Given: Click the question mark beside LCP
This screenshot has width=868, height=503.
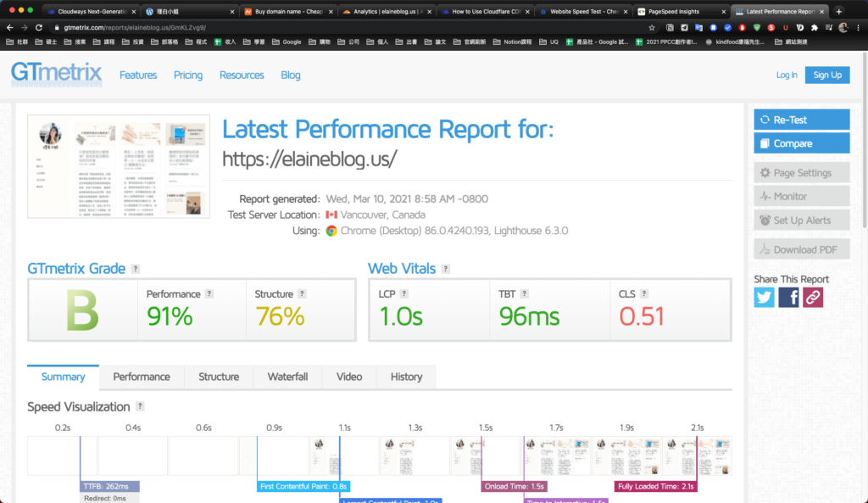Looking at the screenshot, I should (404, 293).
